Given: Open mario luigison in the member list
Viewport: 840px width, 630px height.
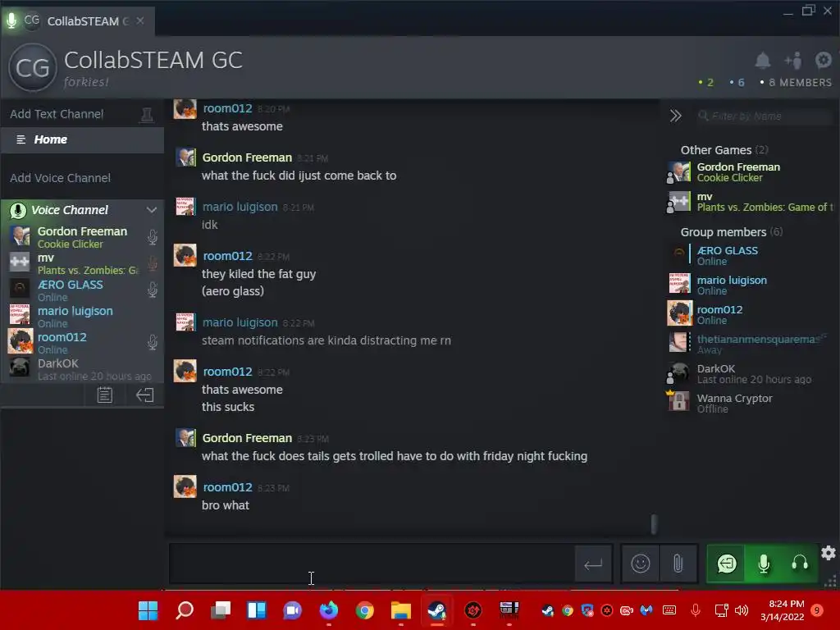Looking at the screenshot, I should [750, 285].
